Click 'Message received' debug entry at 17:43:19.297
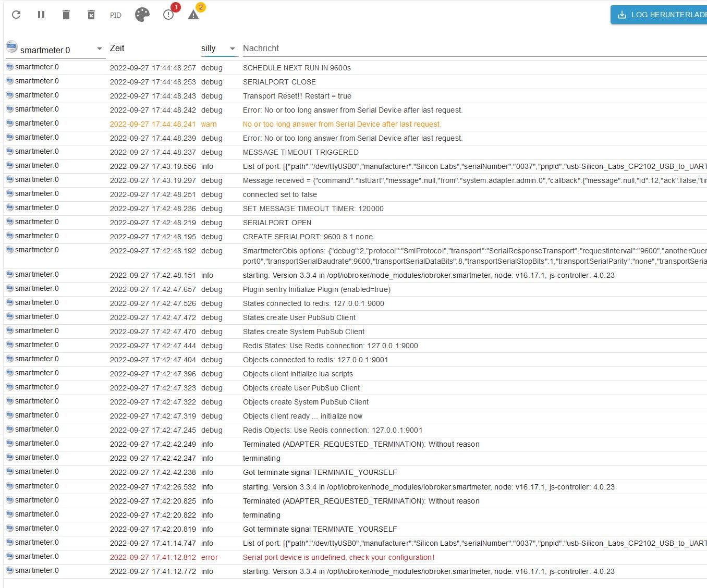Image resolution: width=707 pixels, height=588 pixels. [x=475, y=180]
